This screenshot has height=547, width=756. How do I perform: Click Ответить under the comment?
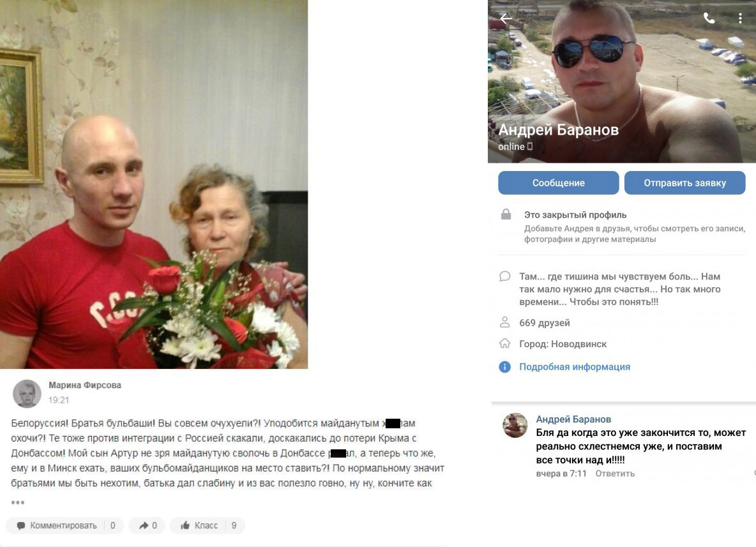pos(615,474)
